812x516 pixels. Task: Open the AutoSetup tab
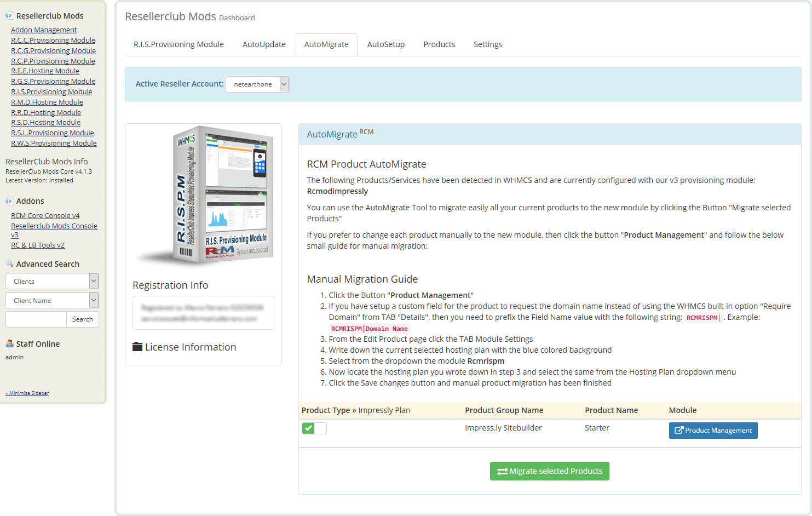[x=386, y=44]
